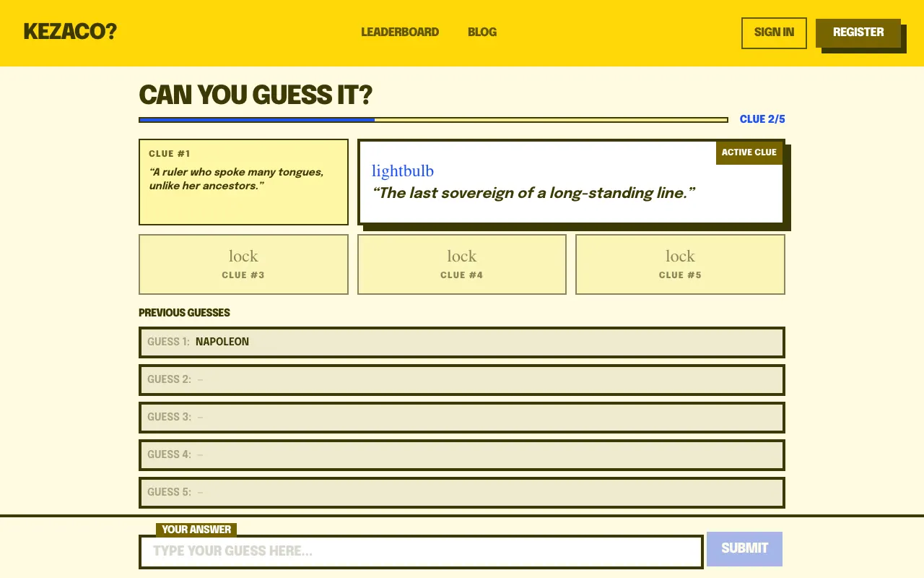Click the lock icon on Clue #3
The image size is (924, 578).
pos(243,256)
